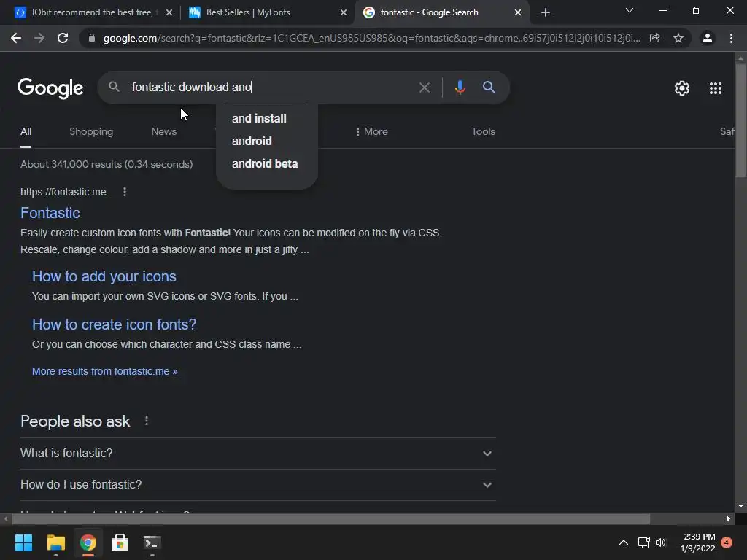
Task: Open 'How to add your icons' link
Action: [x=104, y=276]
